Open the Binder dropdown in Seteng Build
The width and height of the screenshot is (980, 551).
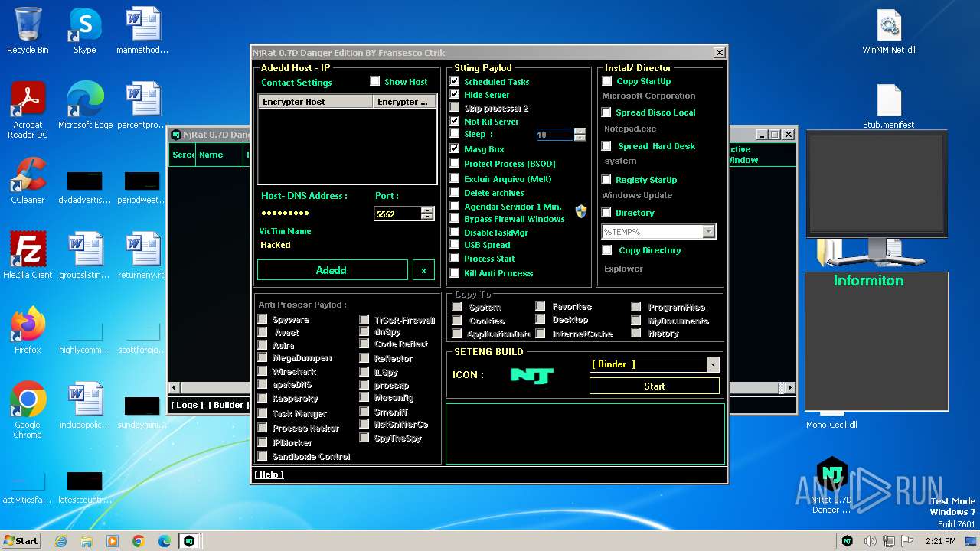point(713,364)
